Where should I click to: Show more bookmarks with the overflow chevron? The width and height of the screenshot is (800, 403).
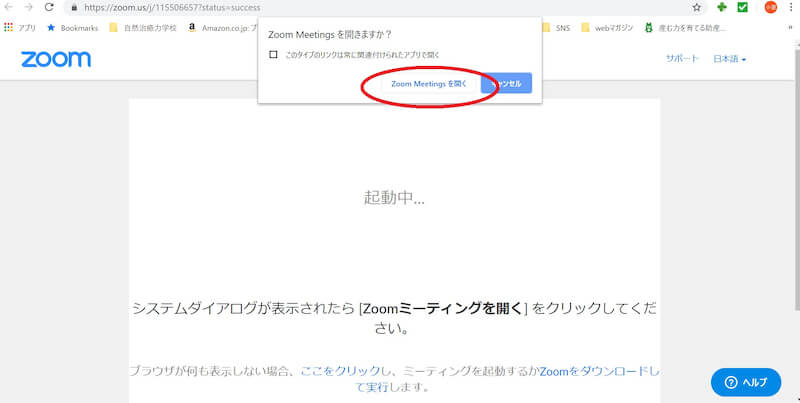(x=790, y=28)
